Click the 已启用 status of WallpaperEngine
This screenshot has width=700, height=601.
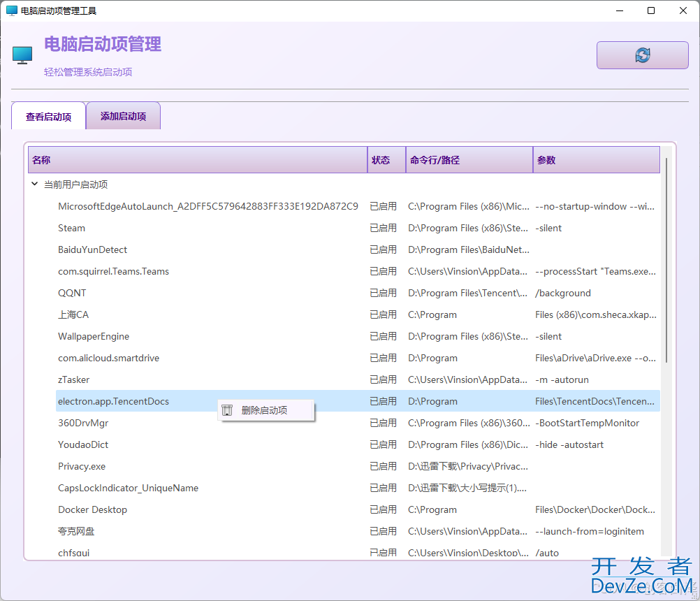point(383,336)
